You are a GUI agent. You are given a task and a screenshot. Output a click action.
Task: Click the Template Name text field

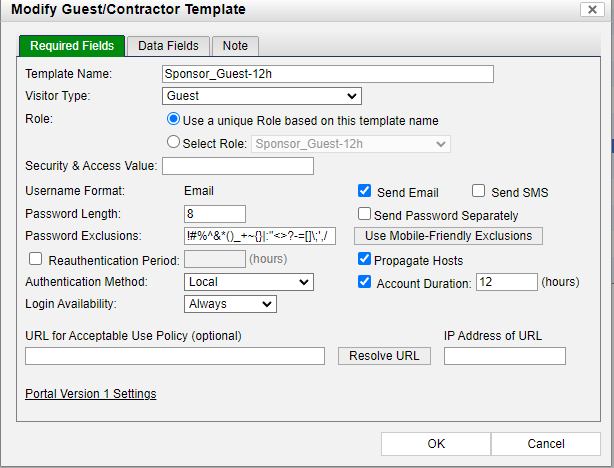[x=328, y=74]
